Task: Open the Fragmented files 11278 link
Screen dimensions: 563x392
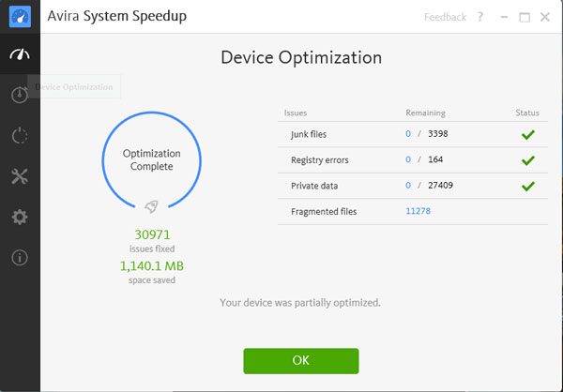Action: [418, 211]
